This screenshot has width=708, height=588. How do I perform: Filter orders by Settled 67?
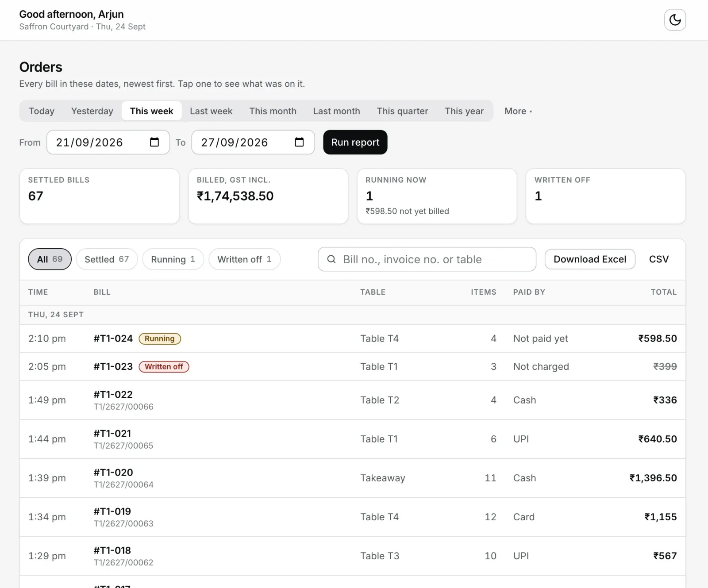107,259
